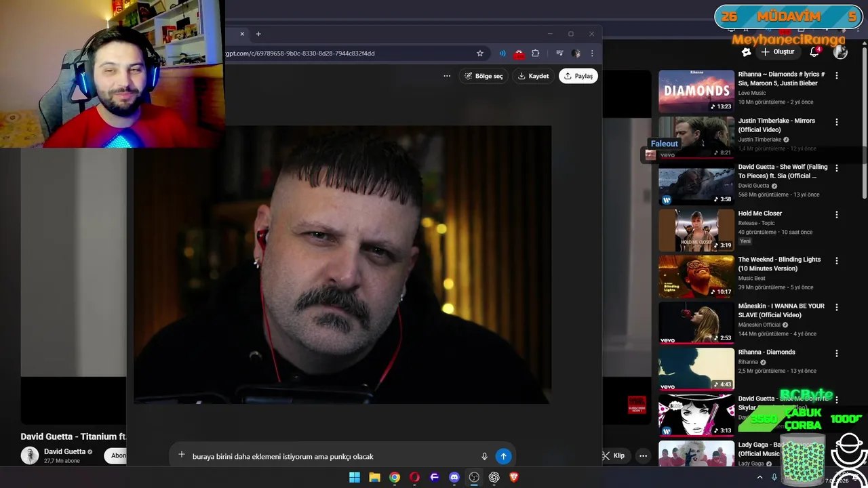Click the blue sound-wave extension icon
868x488 pixels.
[502, 54]
